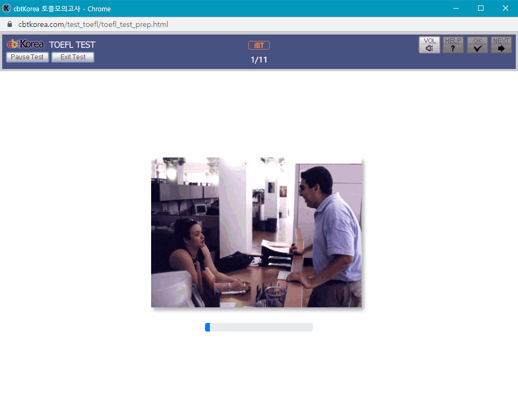Click the iBT badge
This screenshot has width=518, height=420.
(x=259, y=45)
